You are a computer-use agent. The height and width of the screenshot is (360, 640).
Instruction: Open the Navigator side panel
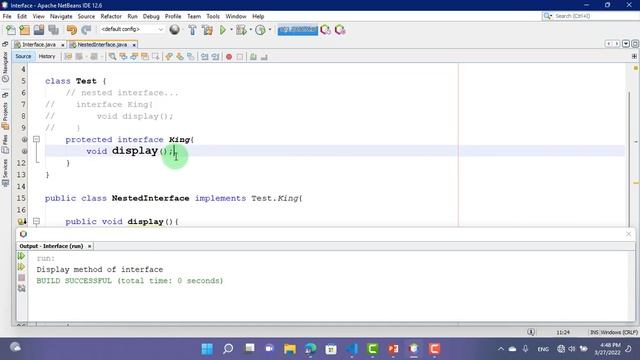tap(5, 67)
